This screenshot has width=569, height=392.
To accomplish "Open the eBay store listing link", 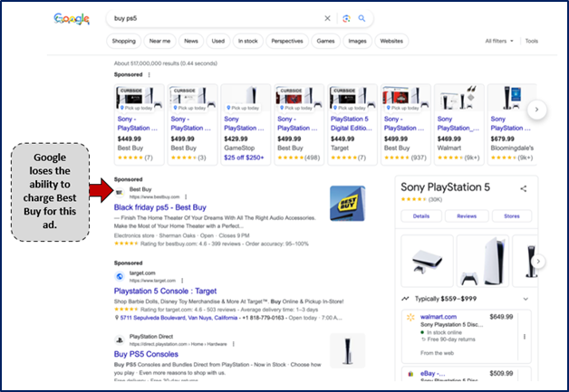I will 432,374.
